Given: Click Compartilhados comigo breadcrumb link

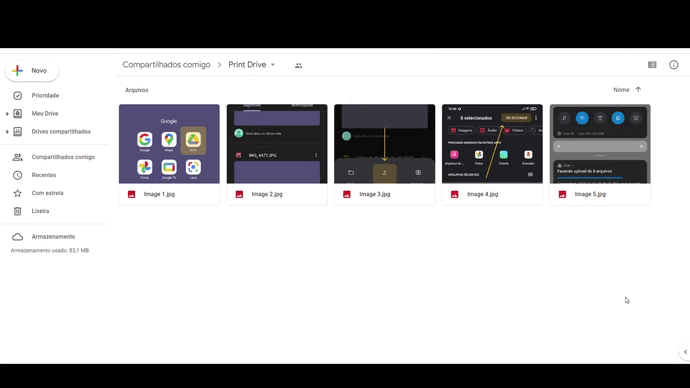Looking at the screenshot, I should pyautogui.click(x=166, y=65).
